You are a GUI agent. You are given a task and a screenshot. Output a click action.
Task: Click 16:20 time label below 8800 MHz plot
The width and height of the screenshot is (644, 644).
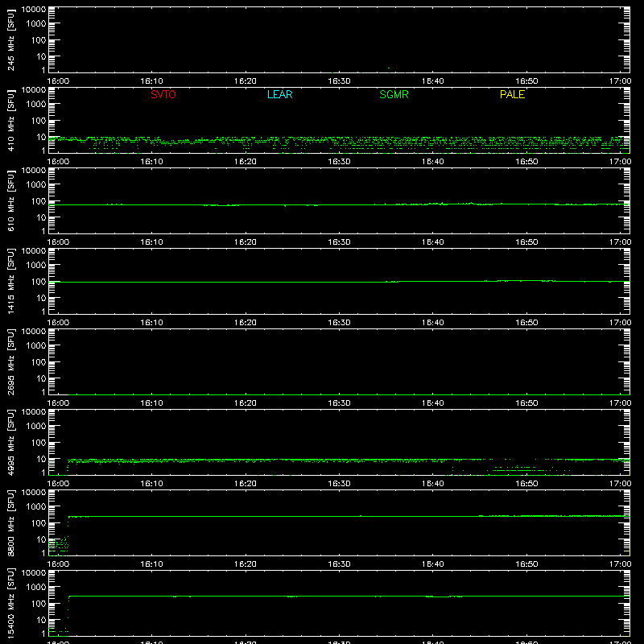coord(246,564)
